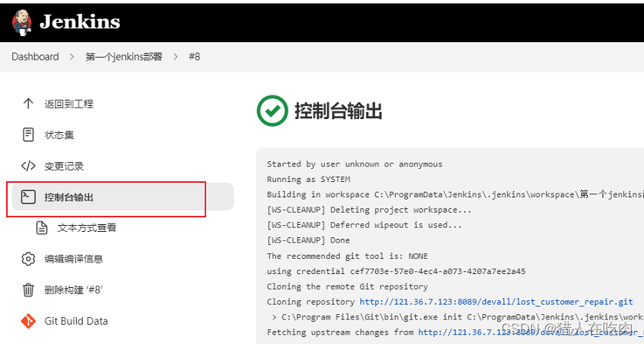Image resolution: width=644 pixels, height=344 pixels.
Task: Click the document icon beside 状态集
Action: (x=28, y=134)
